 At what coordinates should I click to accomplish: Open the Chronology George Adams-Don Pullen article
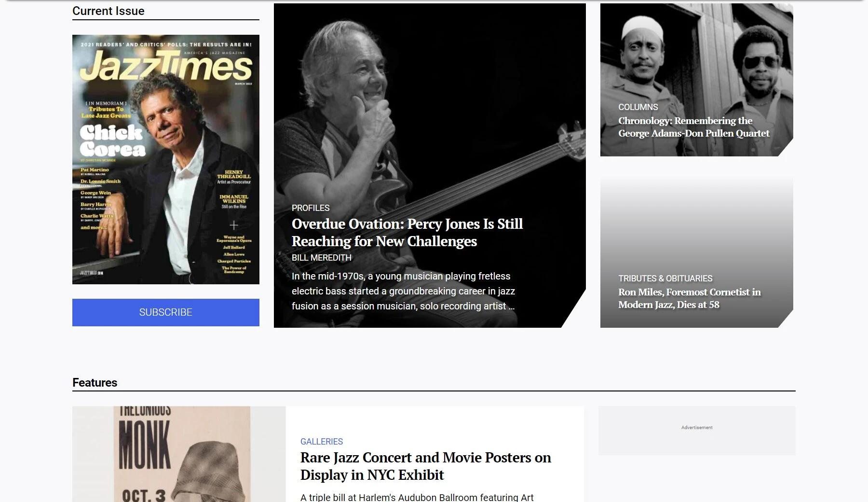[694, 127]
